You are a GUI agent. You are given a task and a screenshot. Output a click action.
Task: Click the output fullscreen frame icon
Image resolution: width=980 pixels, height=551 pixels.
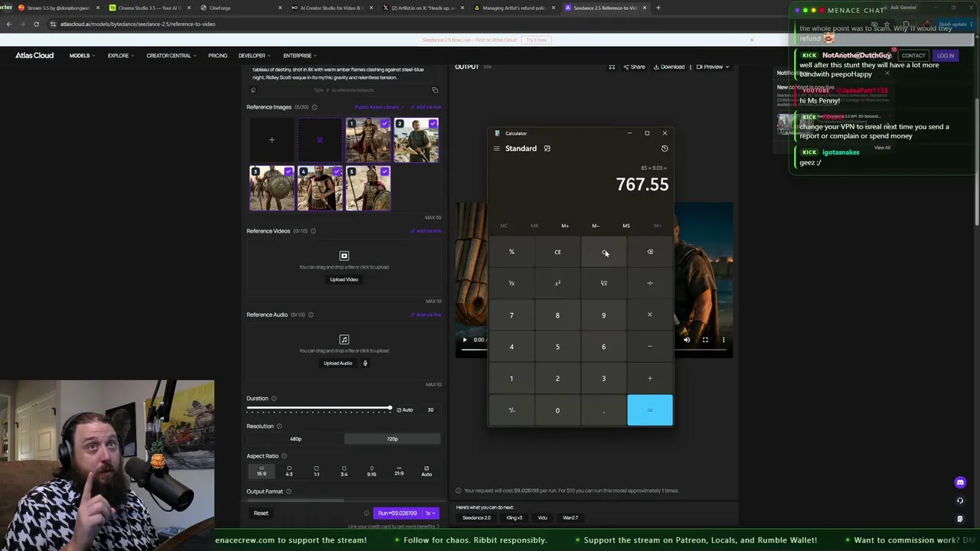(x=612, y=67)
